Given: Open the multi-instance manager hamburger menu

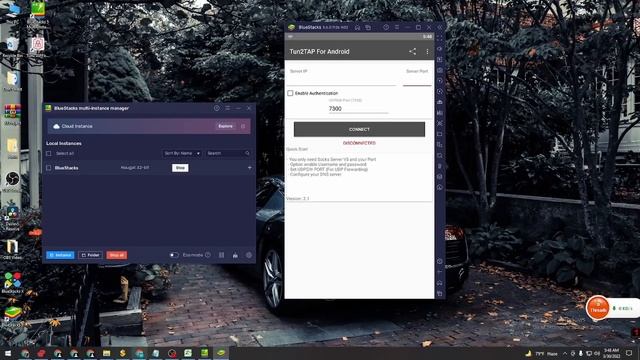Looking at the screenshot, I should coord(228,108).
